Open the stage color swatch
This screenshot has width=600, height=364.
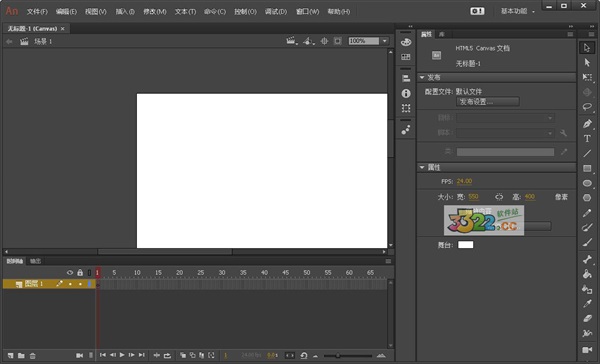tap(466, 245)
